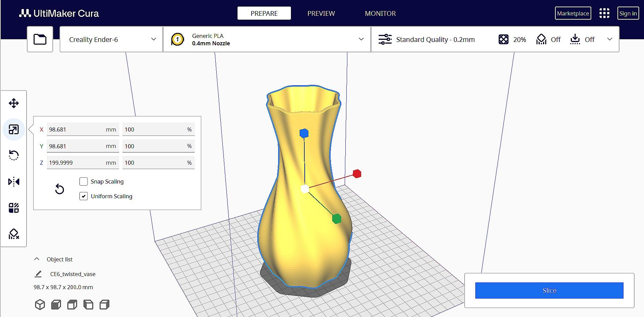Expand Generic PLA material dropdown
644x317 pixels.
click(267, 39)
